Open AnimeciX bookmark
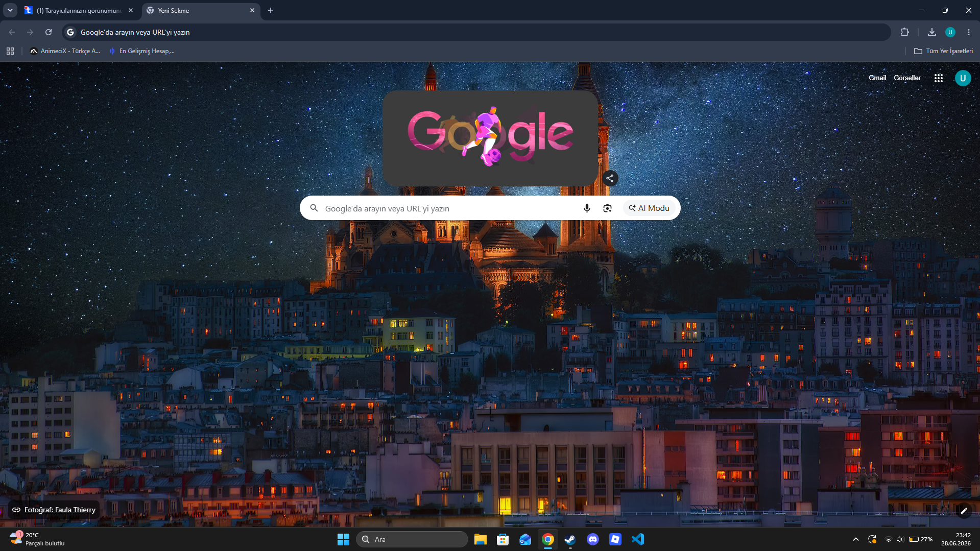 pyautogui.click(x=65, y=51)
